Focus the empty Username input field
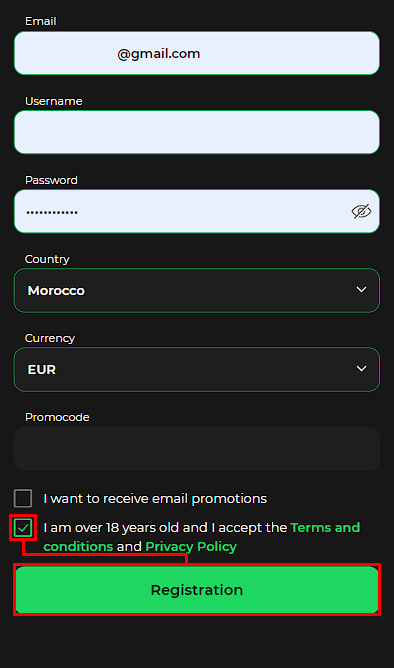 [x=197, y=132]
